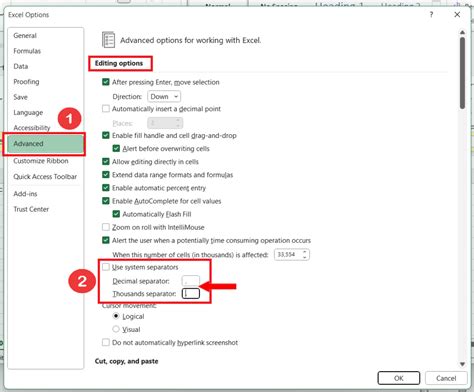Close the Excel Options dialog
The image size is (474, 392).
click(x=457, y=15)
